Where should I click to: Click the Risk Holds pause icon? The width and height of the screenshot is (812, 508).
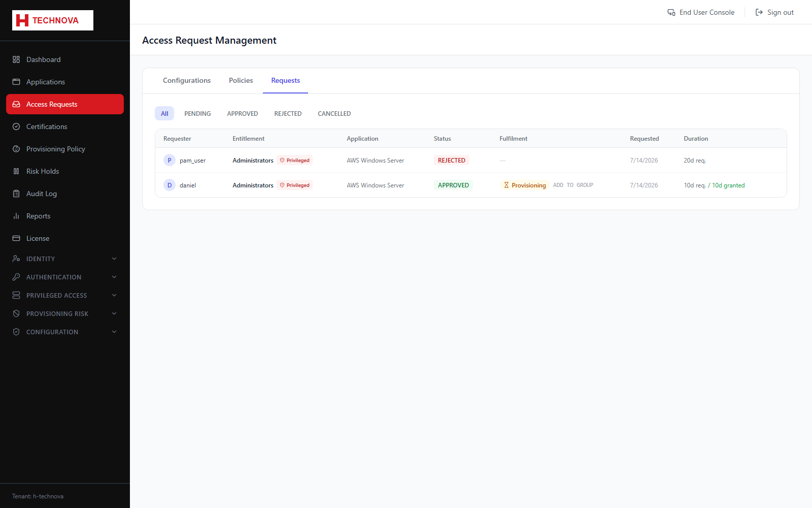pyautogui.click(x=16, y=171)
